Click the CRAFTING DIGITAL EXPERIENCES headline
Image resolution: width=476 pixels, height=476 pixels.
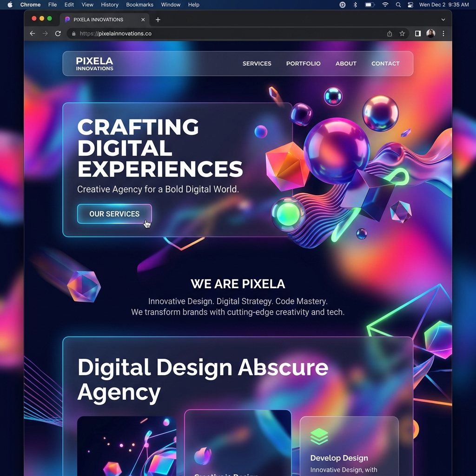pos(160,148)
